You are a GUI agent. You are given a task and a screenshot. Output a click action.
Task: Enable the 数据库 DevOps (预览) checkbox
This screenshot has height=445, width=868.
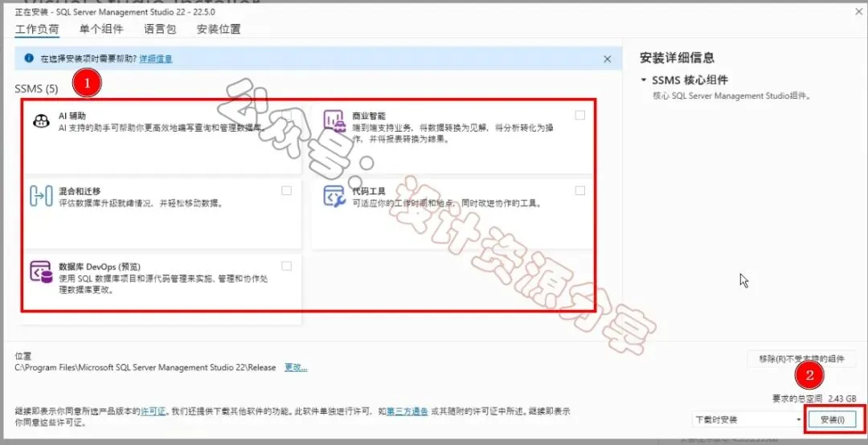[286, 266]
